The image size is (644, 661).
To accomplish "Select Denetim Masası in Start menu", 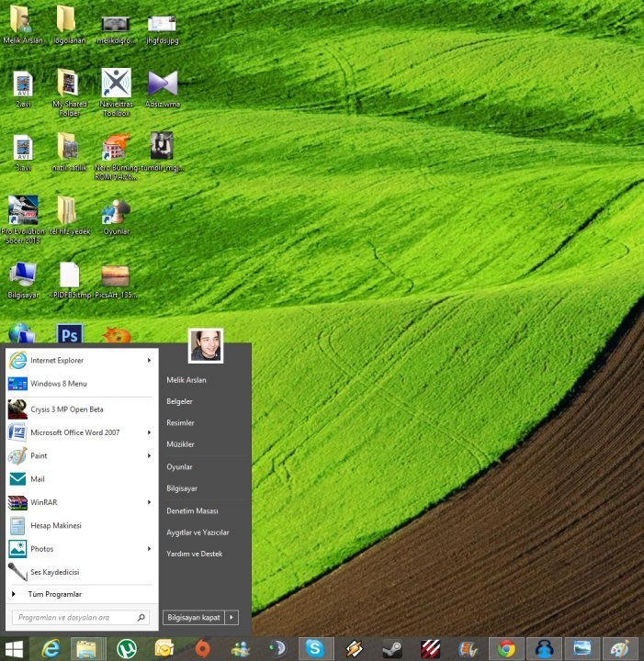I will 192,510.
